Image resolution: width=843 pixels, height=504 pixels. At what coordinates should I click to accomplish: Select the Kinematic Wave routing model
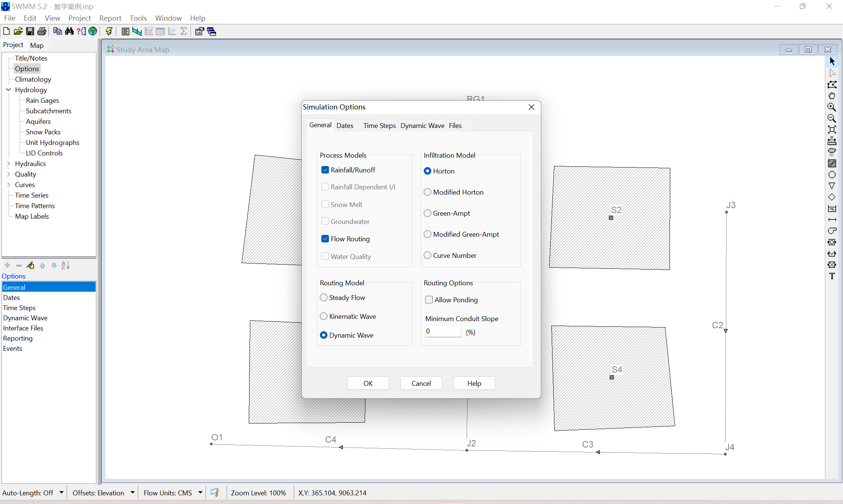[x=324, y=316]
